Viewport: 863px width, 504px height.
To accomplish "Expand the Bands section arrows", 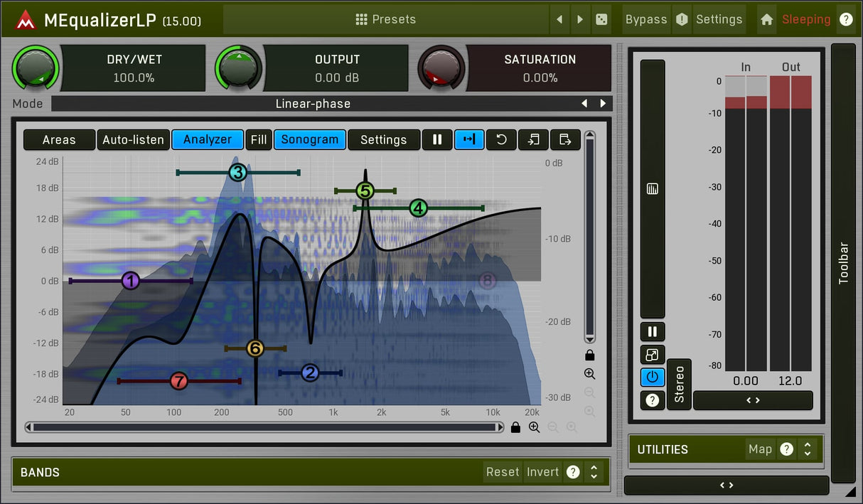I will 594,472.
